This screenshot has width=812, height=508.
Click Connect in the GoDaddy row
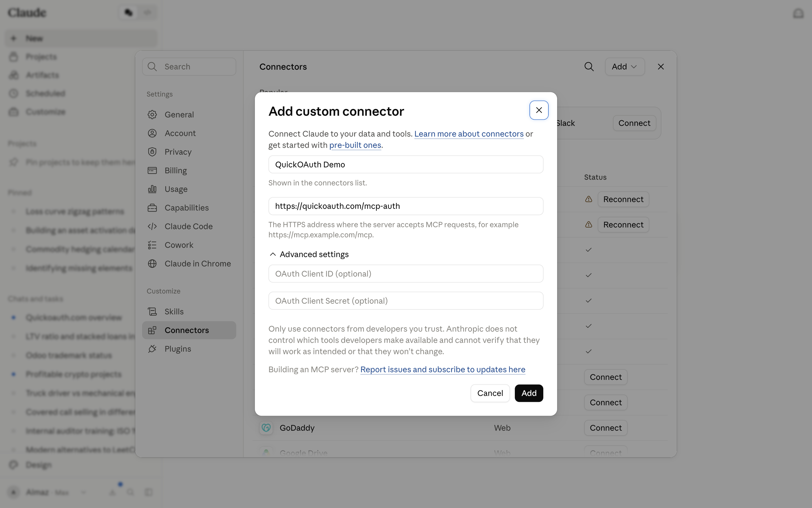[606, 428]
